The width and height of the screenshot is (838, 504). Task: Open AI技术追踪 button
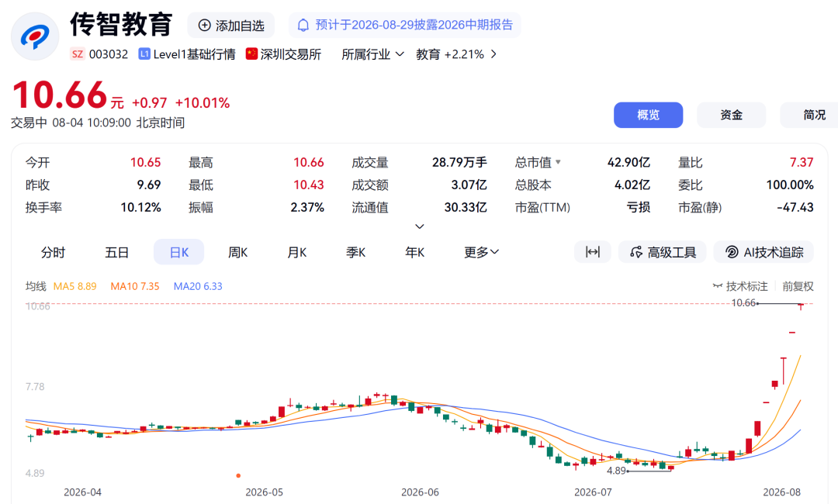point(764,252)
